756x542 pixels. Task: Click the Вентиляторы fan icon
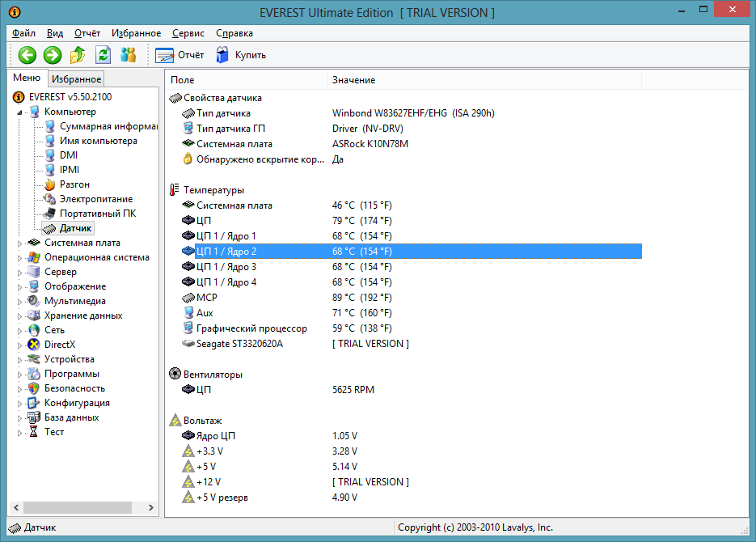click(175, 374)
